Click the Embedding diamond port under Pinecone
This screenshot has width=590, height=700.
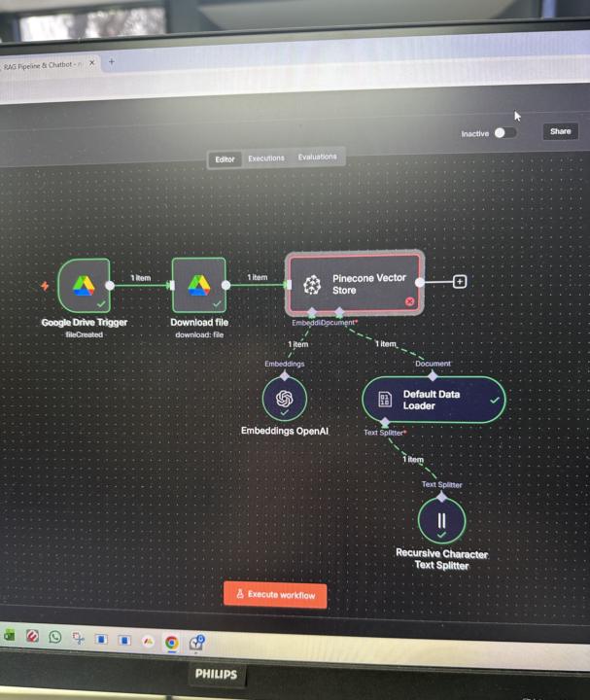(312, 312)
